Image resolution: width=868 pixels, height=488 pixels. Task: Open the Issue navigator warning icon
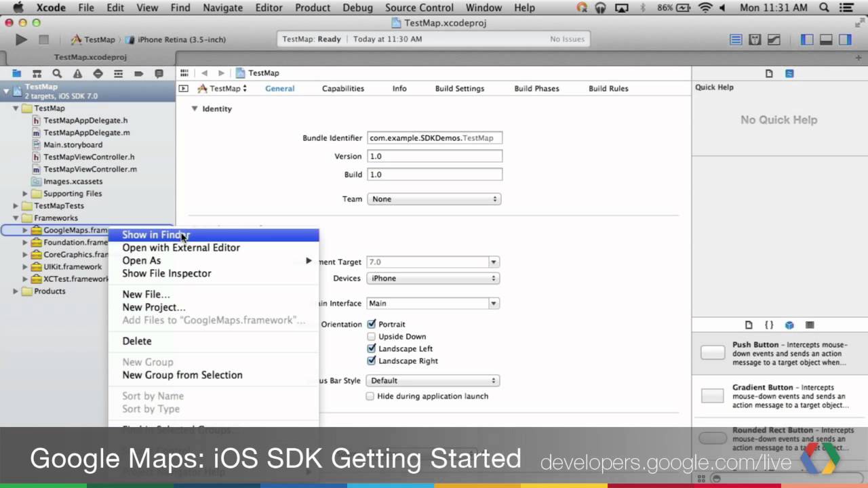(x=77, y=73)
